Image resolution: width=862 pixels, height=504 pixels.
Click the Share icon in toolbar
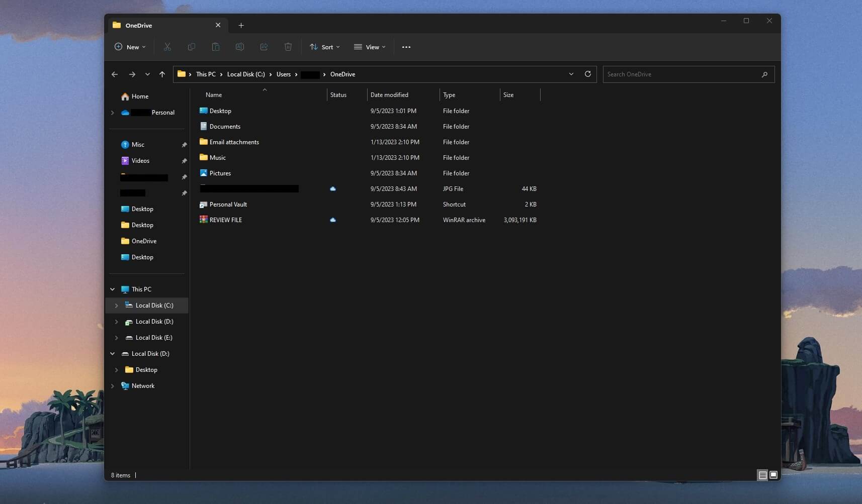[x=264, y=47]
